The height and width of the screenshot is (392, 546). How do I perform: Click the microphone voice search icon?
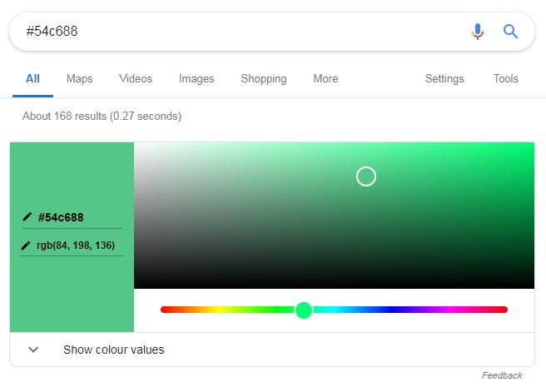(478, 32)
